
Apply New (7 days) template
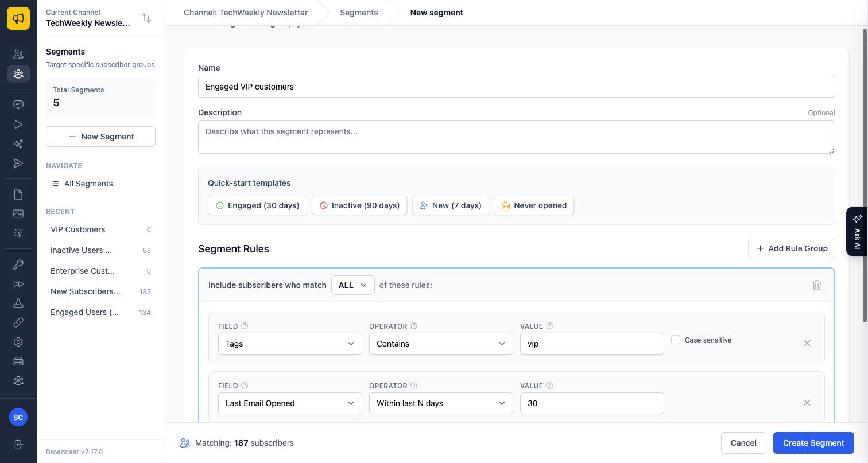(450, 205)
